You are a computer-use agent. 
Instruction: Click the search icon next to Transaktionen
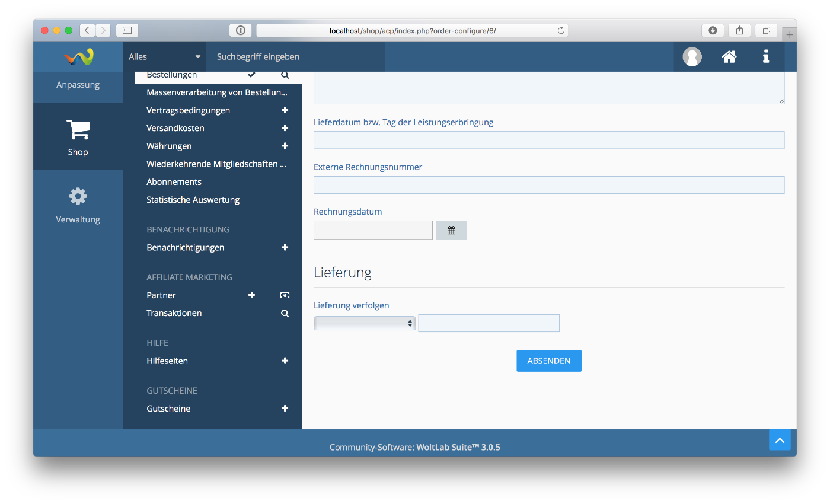pyautogui.click(x=285, y=313)
